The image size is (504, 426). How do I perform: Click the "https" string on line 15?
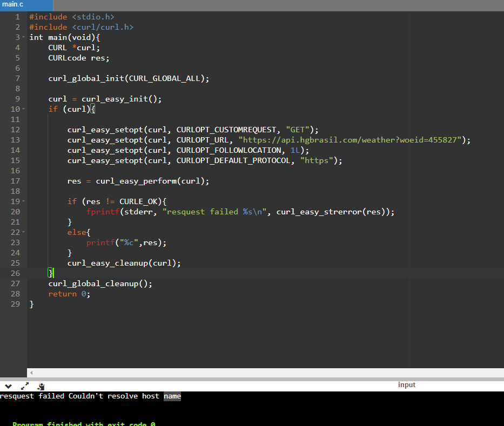click(317, 161)
